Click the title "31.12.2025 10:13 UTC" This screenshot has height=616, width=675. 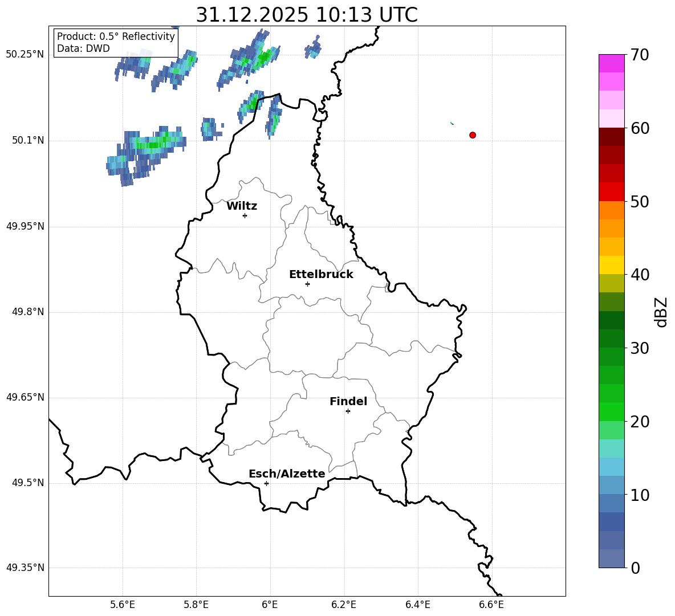(x=307, y=15)
